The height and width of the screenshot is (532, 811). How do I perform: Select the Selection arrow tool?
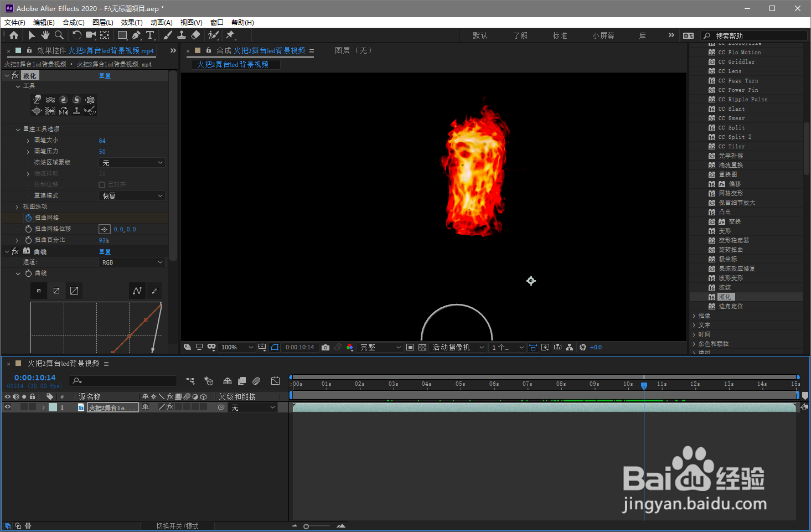(x=32, y=35)
